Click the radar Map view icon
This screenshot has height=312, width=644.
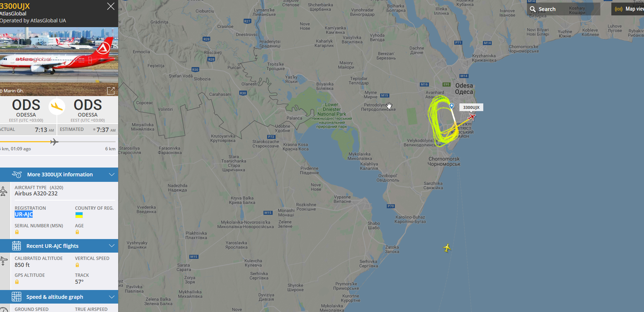pyautogui.click(x=619, y=9)
